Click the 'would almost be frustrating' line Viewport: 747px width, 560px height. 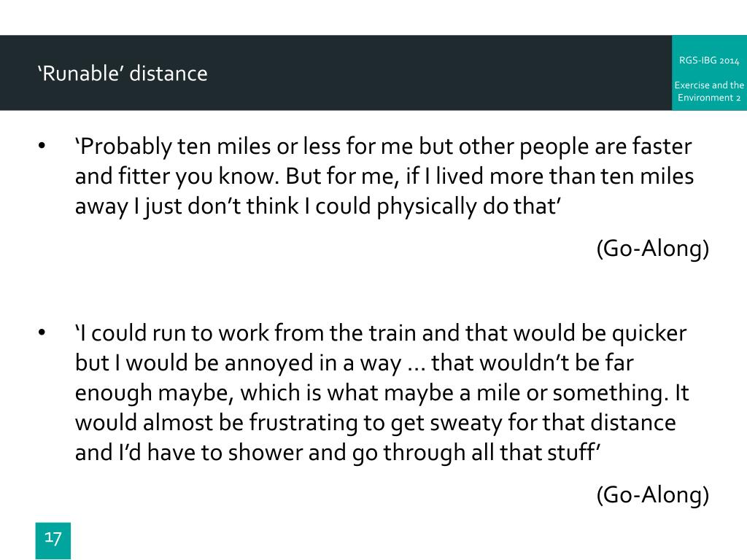tap(376, 424)
